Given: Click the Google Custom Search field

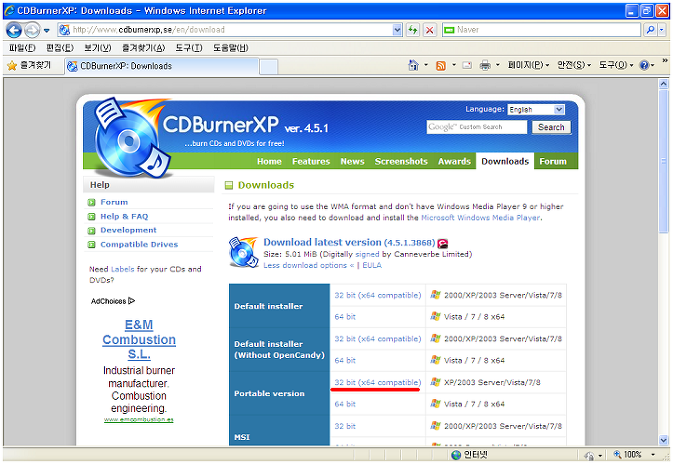Looking at the screenshot, I should (476, 127).
